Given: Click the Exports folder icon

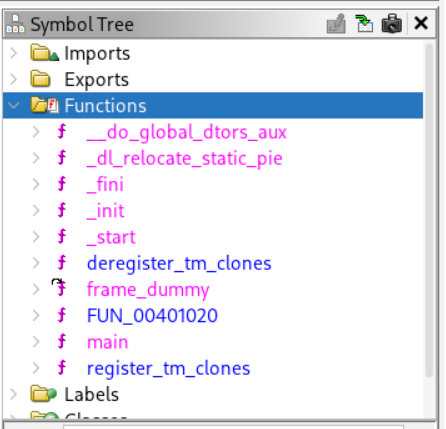Looking at the screenshot, I should pyautogui.click(x=40, y=79).
